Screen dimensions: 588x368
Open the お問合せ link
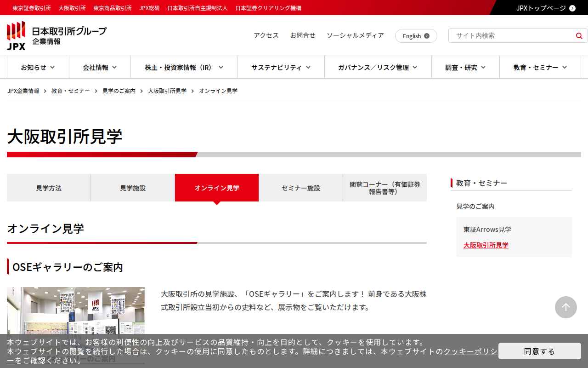pos(303,35)
